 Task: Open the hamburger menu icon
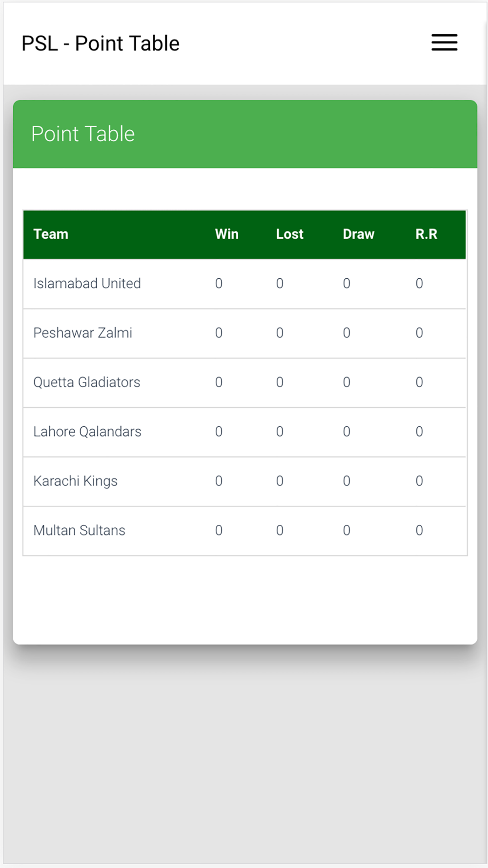point(444,42)
